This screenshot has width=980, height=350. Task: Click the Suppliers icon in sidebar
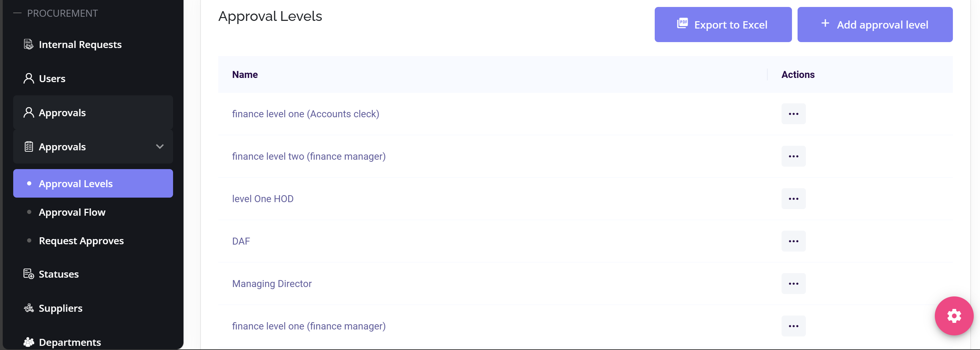pyautogui.click(x=28, y=308)
